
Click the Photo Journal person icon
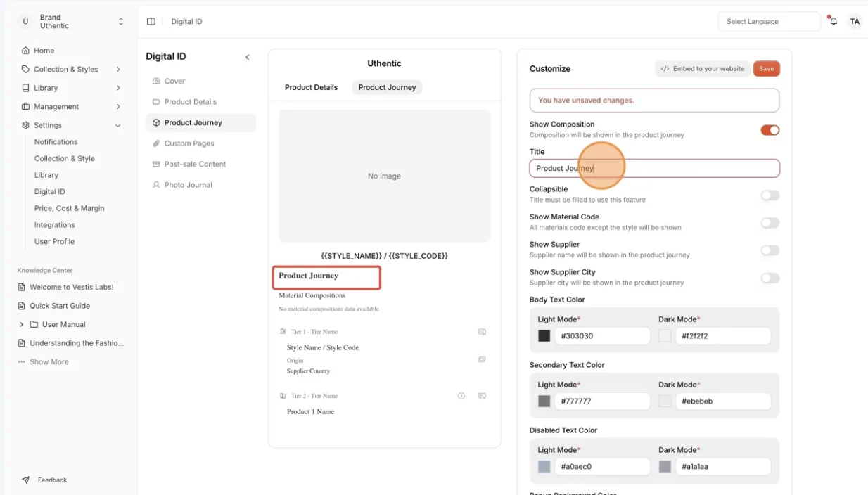click(156, 185)
